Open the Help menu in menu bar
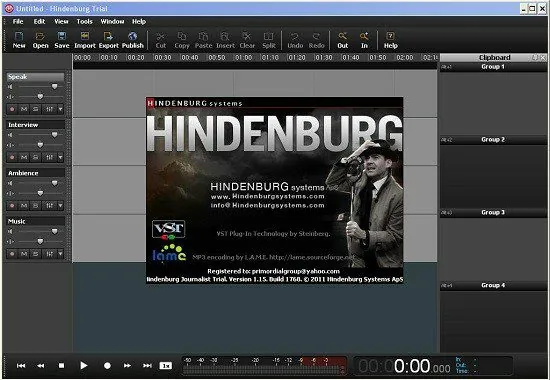The image size is (550, 380). click(139, 21)
